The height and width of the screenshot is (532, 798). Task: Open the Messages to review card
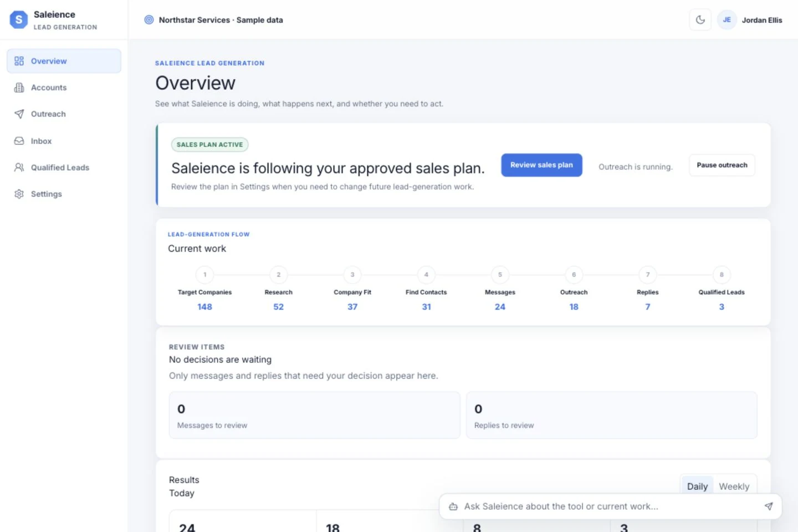pyautogui.click(x=314, y=416)
